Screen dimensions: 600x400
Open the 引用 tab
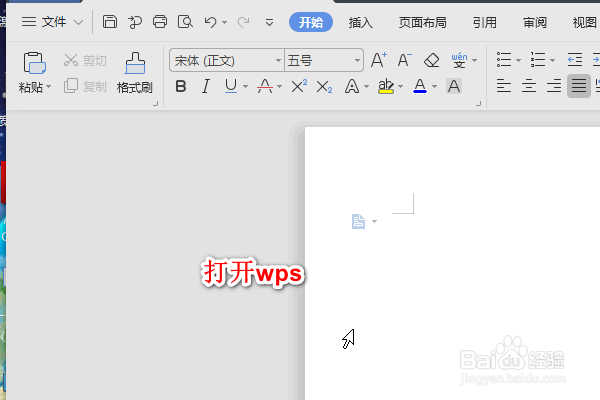(485, 23)
